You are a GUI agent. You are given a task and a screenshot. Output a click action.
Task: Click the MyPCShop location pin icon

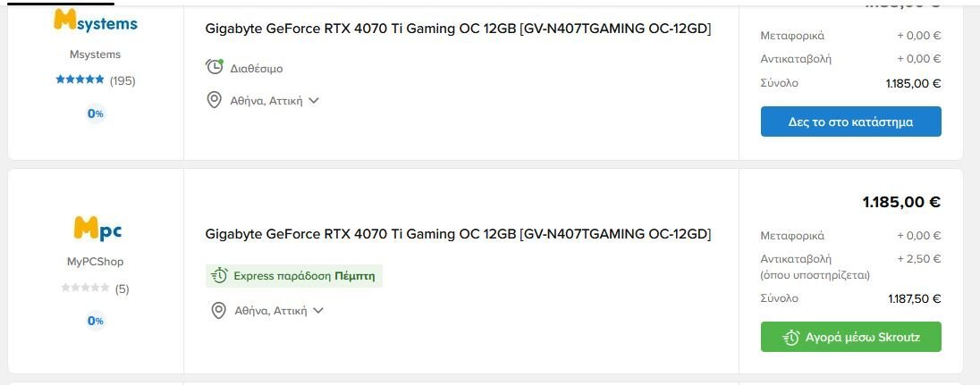click(x=218, y=310)
